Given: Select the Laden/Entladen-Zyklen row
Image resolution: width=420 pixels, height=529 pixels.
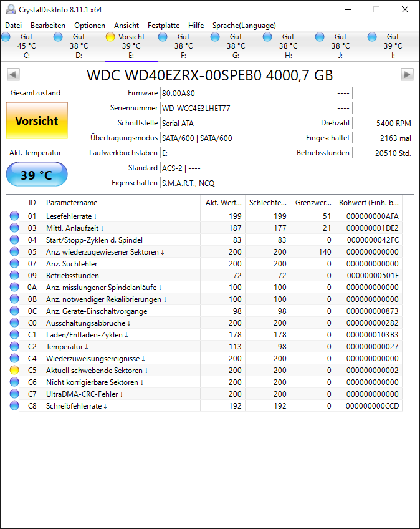Looking at the screenshot, I should pos(204,334).
